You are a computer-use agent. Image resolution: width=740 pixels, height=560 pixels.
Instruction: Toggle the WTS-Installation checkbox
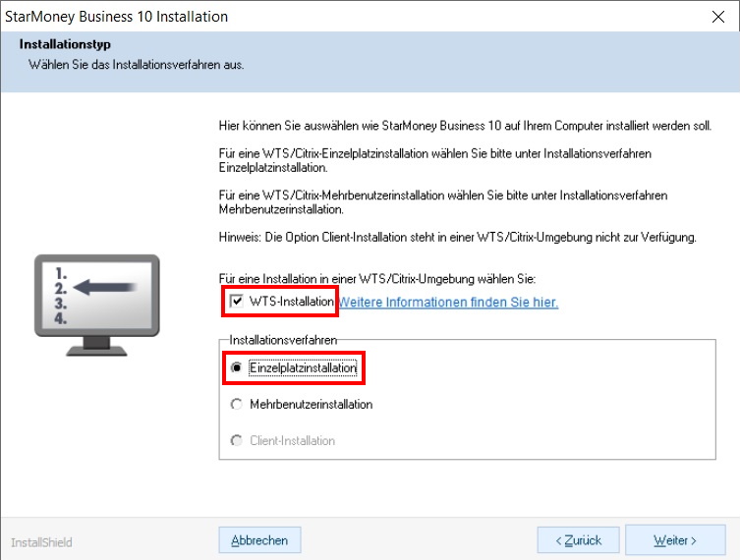(x=236, y=301)
